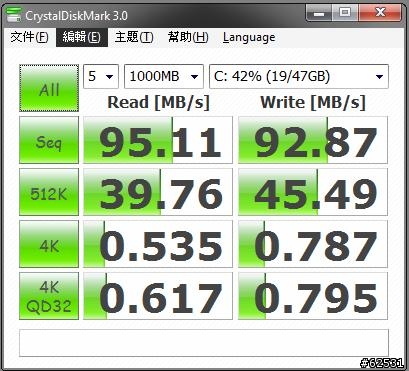This screenshot has width=409, height=371.
Task: Open the Language menu
Action: click(x=249, y=37)
